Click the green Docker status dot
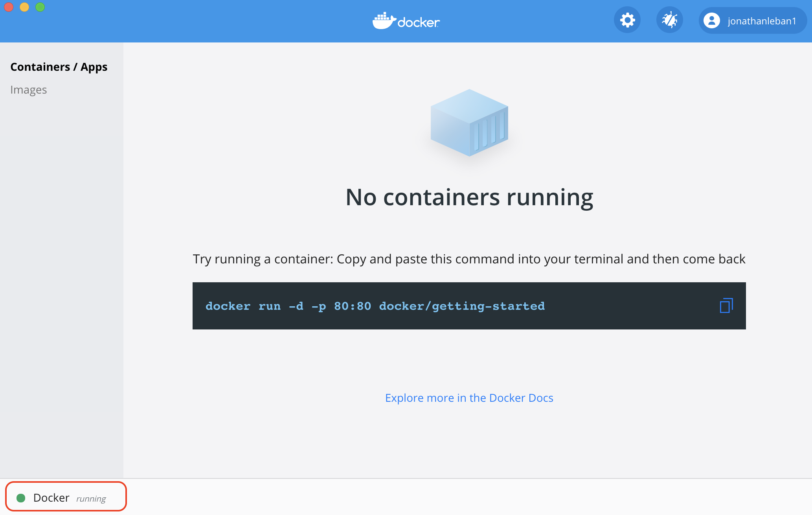 pos(21,498)
